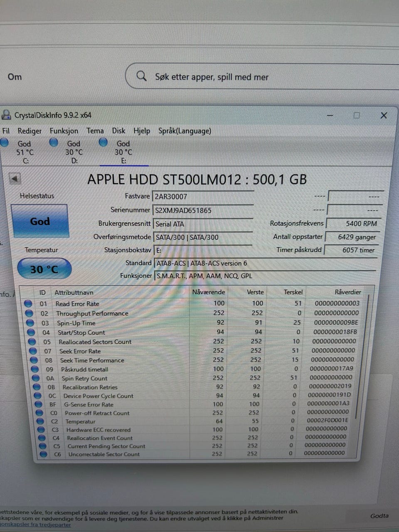This screenshot has height=532, width=399.
Task: Click the status dot for Reallocation Event Count
Action: pos(42,438)
